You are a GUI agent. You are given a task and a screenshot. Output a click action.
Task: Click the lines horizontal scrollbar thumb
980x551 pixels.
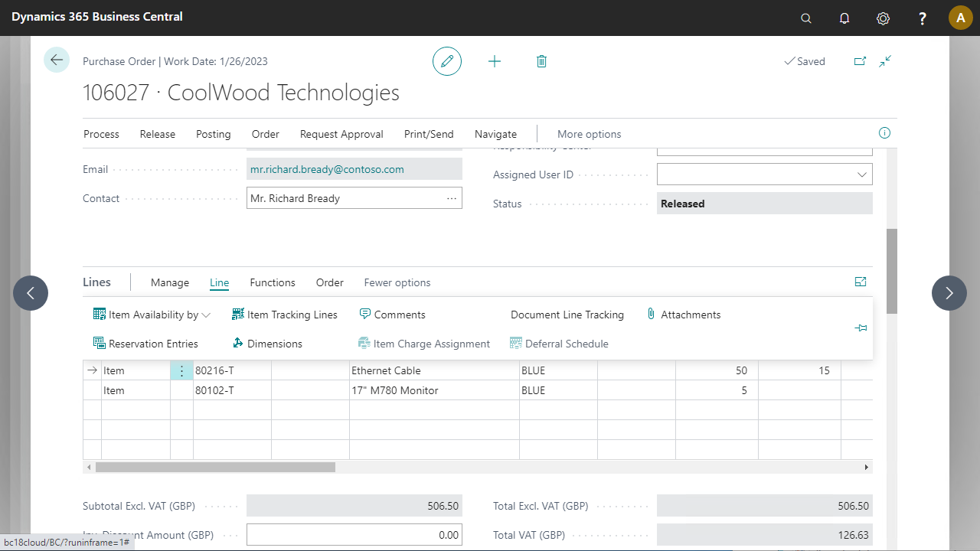click(215, 467)
